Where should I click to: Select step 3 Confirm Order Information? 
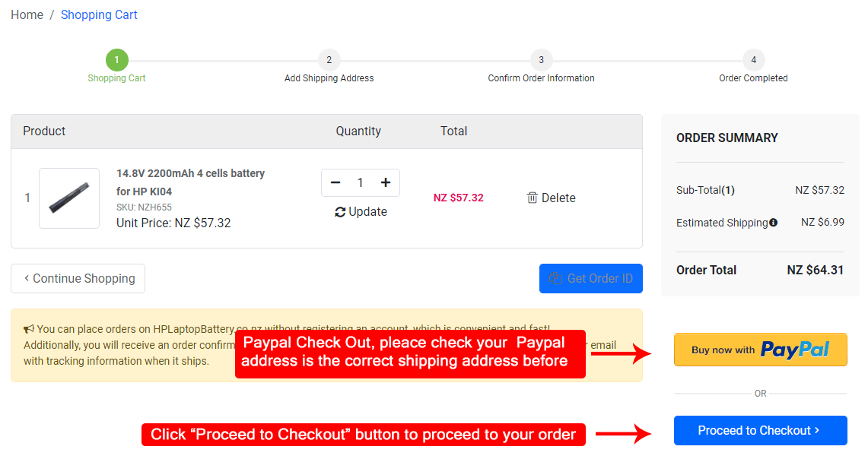tap(541, 60)
